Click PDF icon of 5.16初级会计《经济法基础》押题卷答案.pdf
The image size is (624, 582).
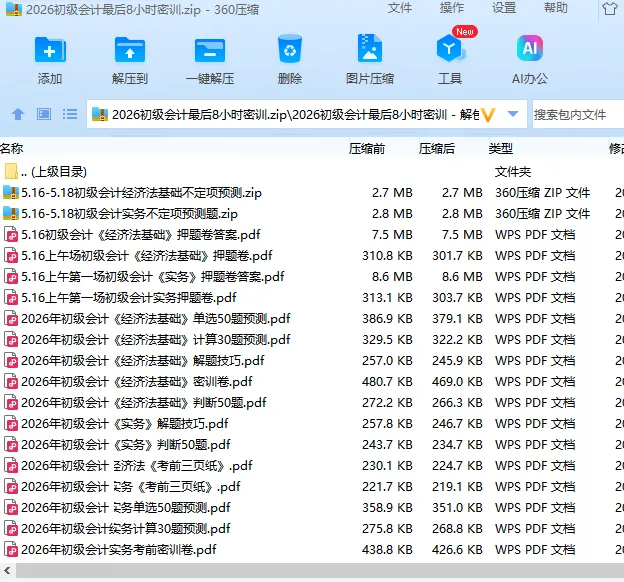(11, 234)
